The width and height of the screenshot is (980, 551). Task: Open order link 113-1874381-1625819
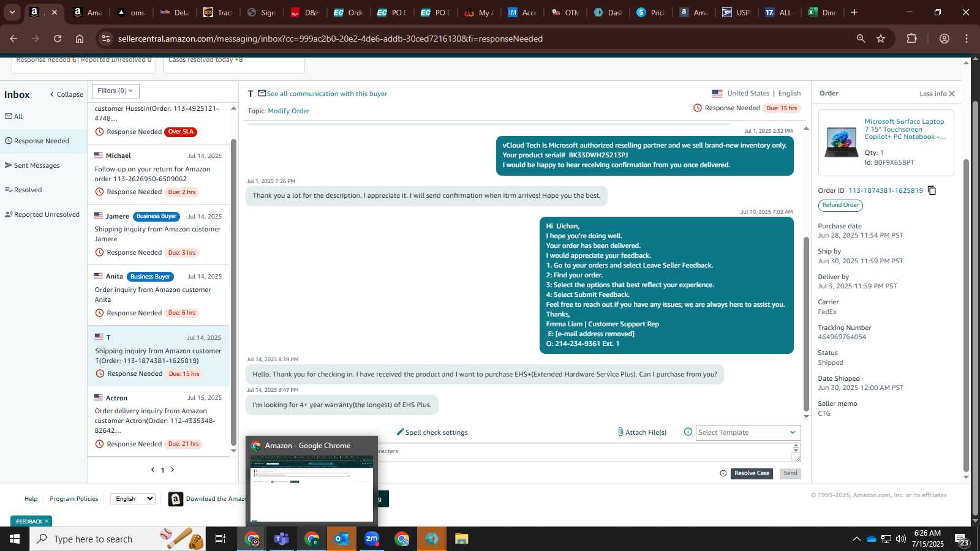(886, 190)
